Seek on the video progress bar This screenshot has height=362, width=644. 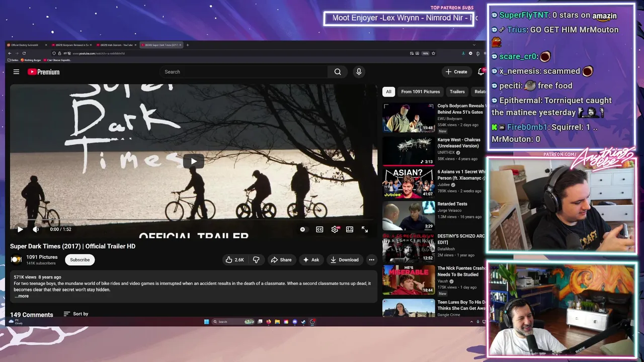point(194,220)
